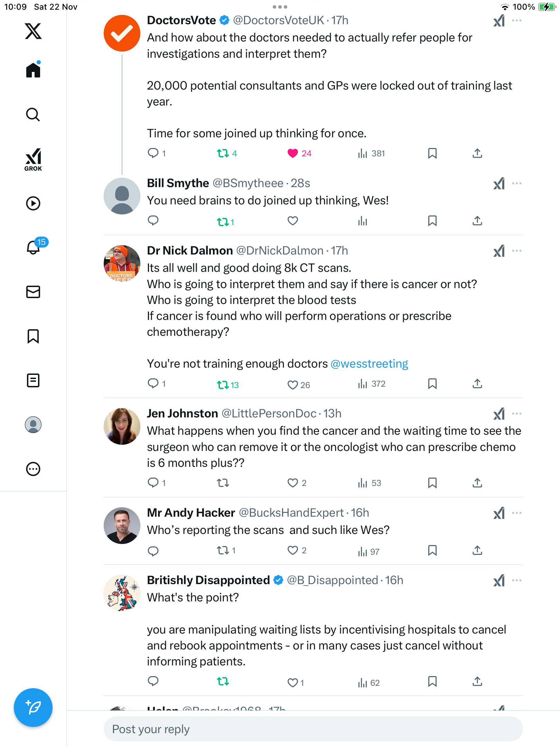The width and height of the screenshot is (560, 747).
Task: Unlike the DoctorsVote post
Action: point(293,153)
